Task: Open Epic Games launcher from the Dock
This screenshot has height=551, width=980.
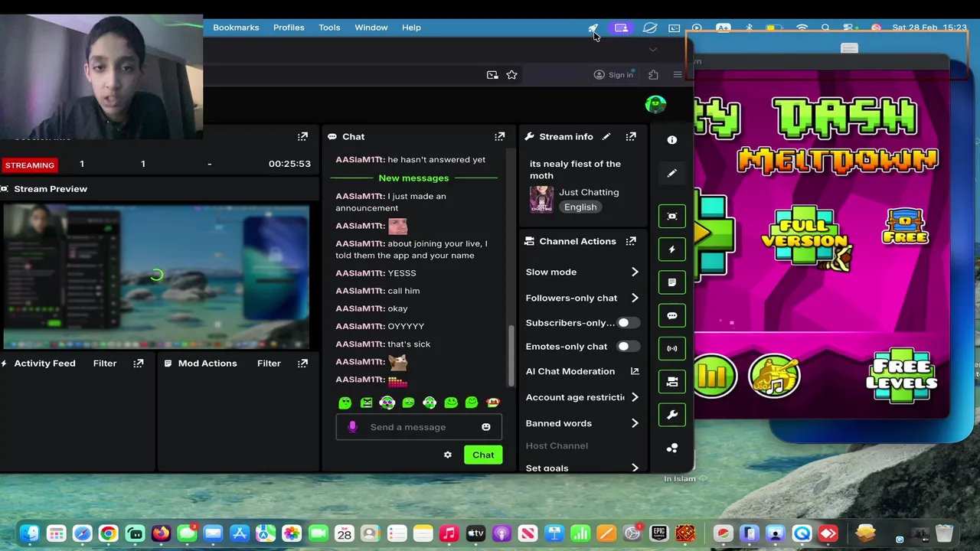Action: coord(658,533)
